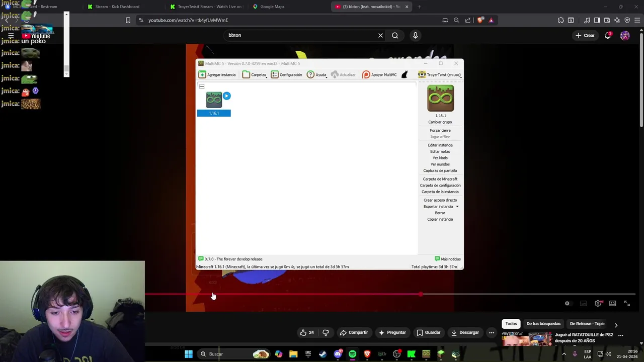
Task: Open Carpeta de configuración
Action: (x=440, y=186)
